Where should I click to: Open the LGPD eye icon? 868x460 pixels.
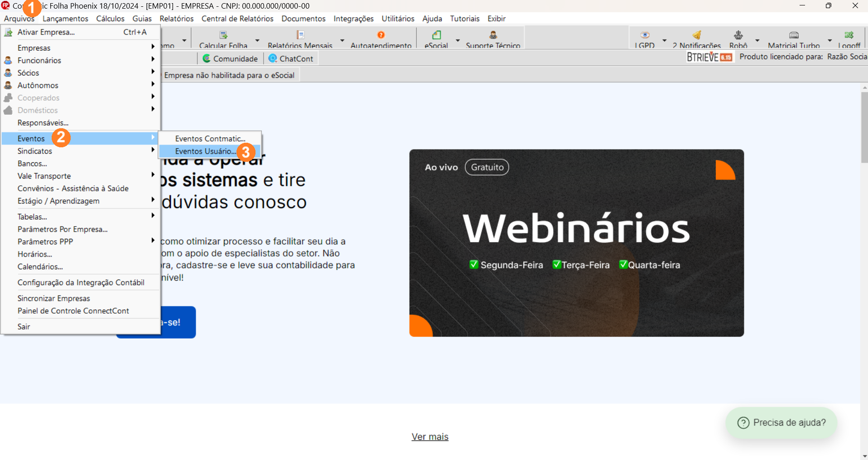click(645, 35)
